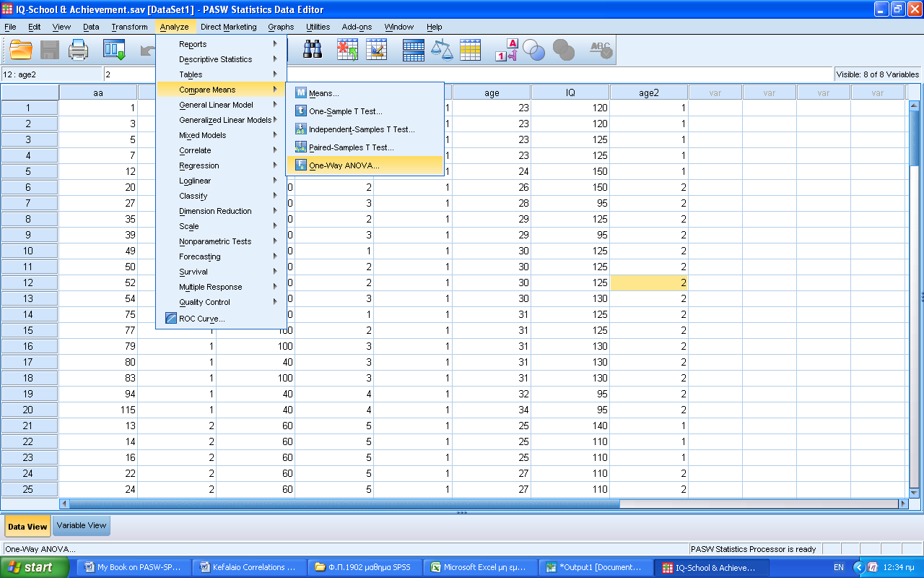Expand General Linear Model submenu
The height and width of the screenshot is (578, 924).
coord(222,105)
